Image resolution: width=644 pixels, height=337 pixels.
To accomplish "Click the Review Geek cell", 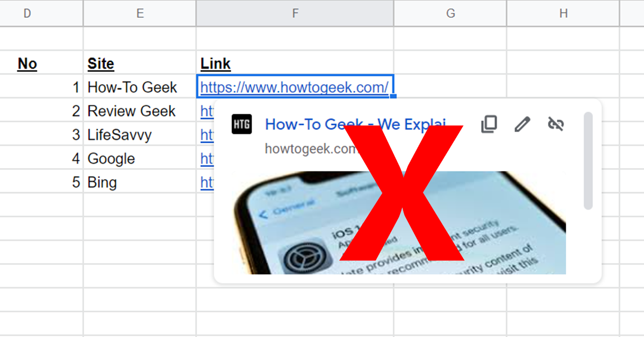I will 140,111.
